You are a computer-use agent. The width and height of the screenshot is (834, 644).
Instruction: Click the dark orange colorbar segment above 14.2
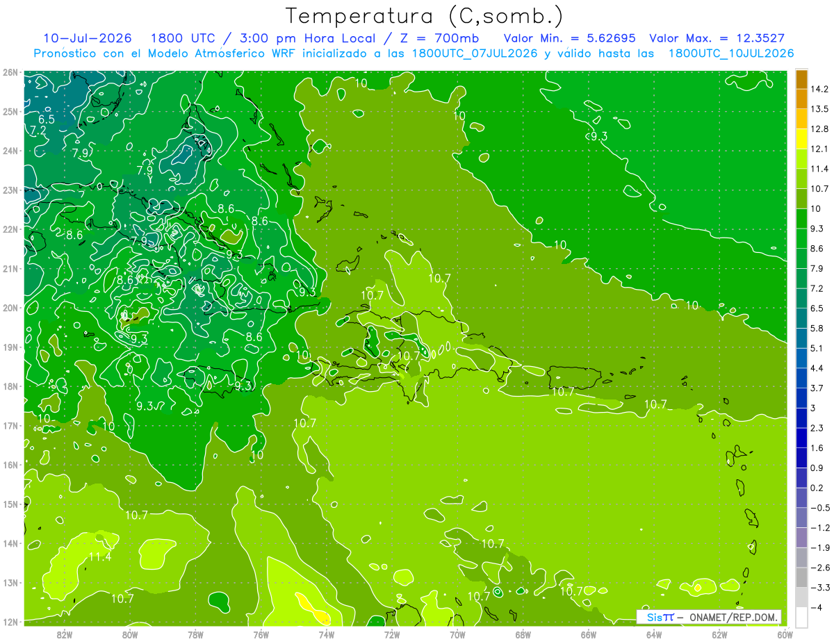pos(801,79)
